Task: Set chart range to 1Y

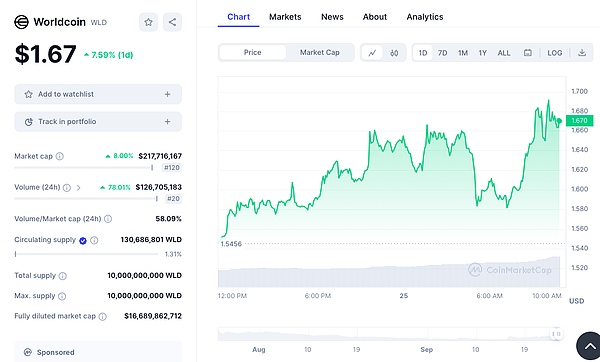Action: (x=483, y=53)
